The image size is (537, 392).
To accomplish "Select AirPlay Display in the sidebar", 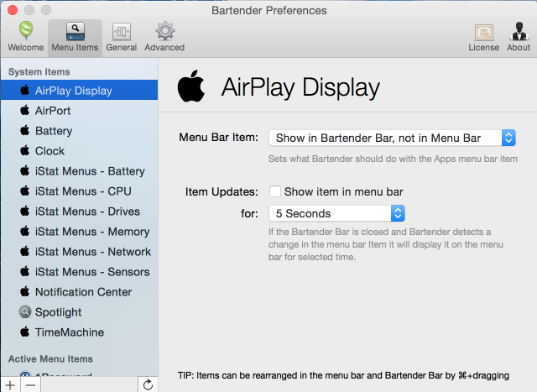I will (79, 91).
